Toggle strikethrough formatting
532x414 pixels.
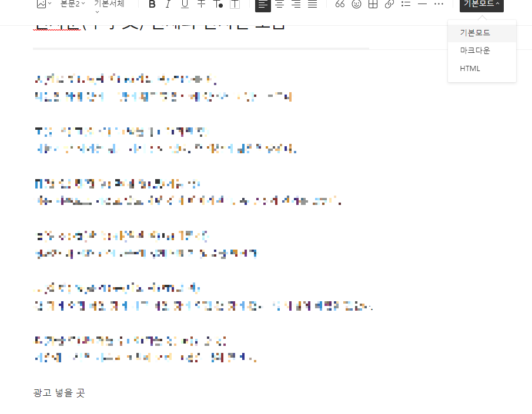coord(201,4)
